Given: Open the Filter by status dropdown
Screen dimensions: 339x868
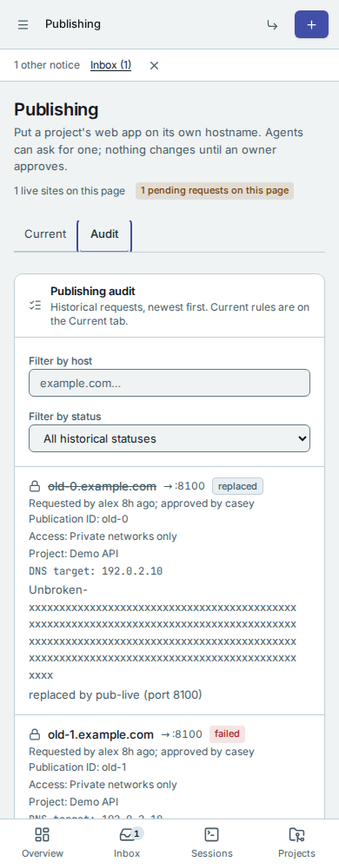Looking at the screenshot, I should 169,439.
